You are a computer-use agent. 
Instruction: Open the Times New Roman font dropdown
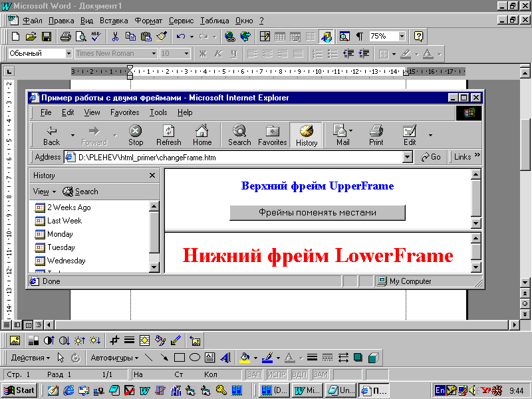[x=154, y=54]
